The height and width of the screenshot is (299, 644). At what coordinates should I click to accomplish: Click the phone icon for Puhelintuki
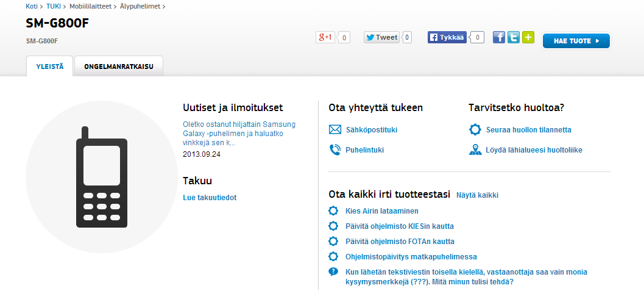(334, 149)
